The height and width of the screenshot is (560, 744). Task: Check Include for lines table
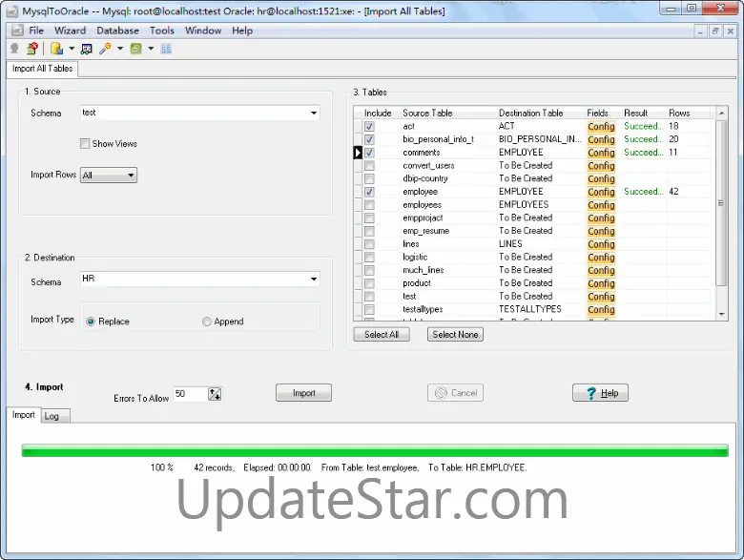[x=369, y=244]
